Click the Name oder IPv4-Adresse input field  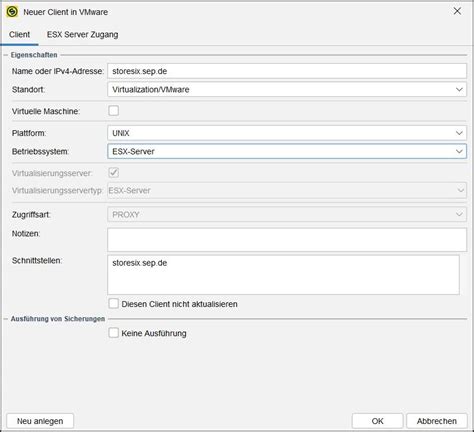pos(287,71)
